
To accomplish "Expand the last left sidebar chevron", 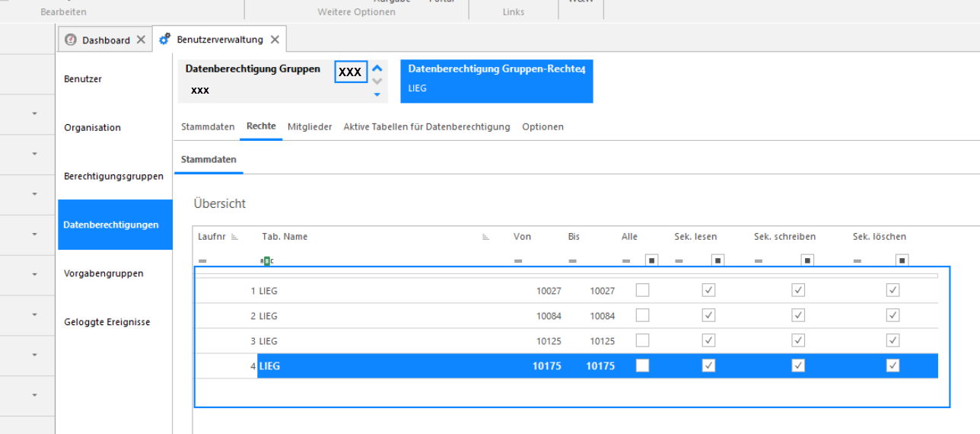I will coord(35,395).
